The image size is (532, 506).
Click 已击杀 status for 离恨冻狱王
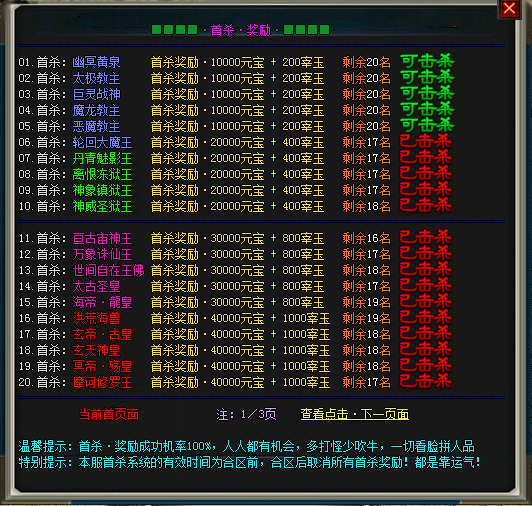[426, 174]
